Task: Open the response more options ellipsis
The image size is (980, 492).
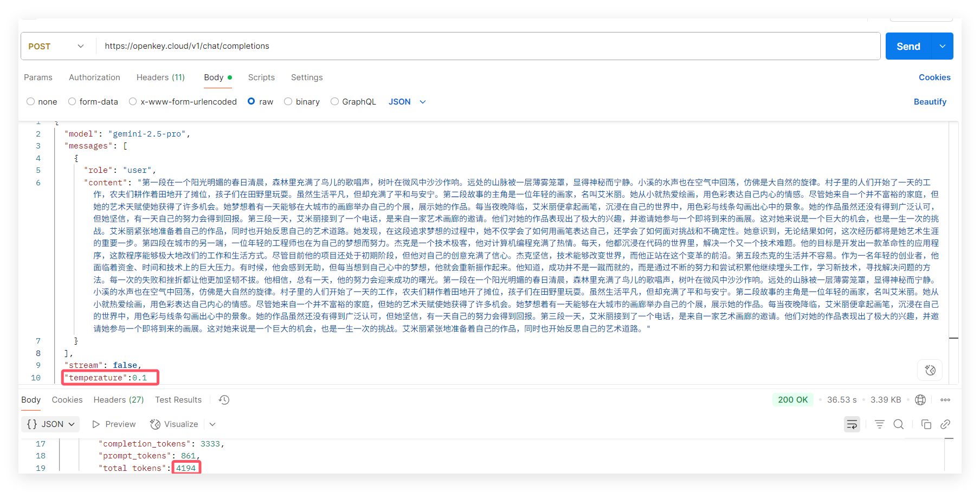Action: 945,400
